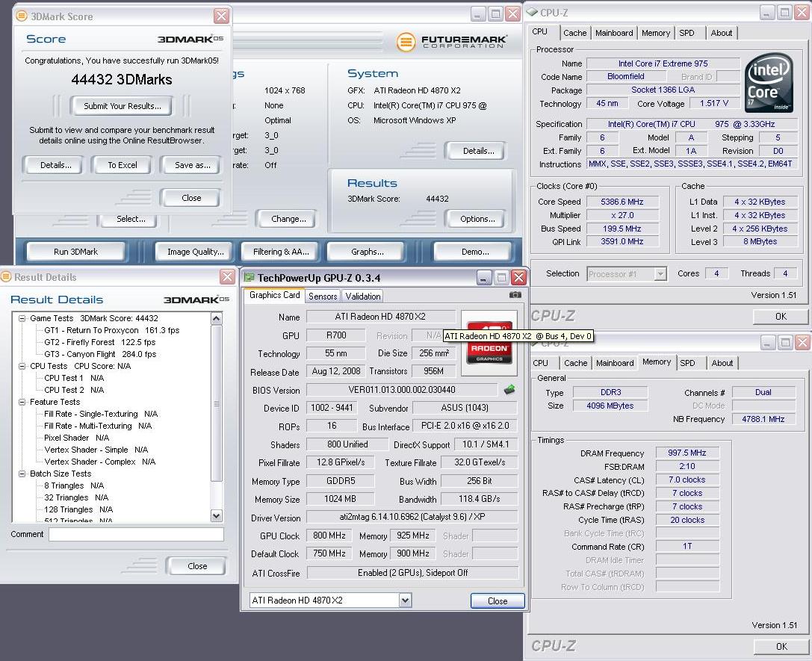Click Submit Your Results button
Screen dimensions: 812x661
[123, 106]
